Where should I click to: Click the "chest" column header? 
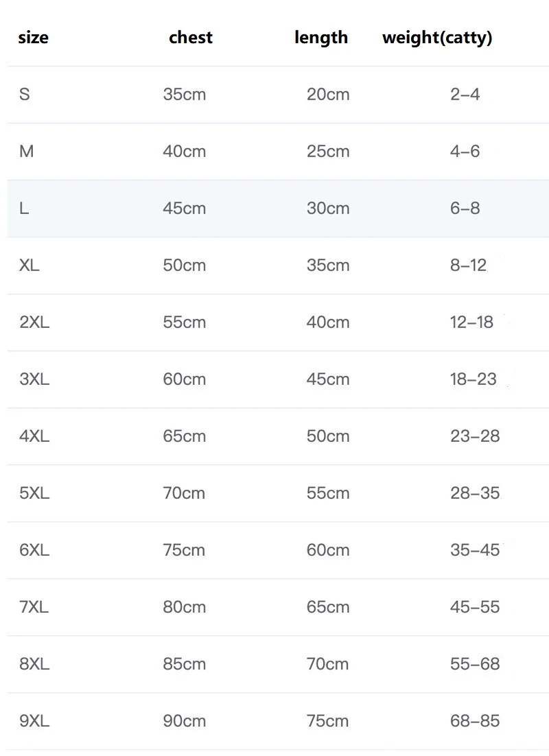(x=191, y=38)
